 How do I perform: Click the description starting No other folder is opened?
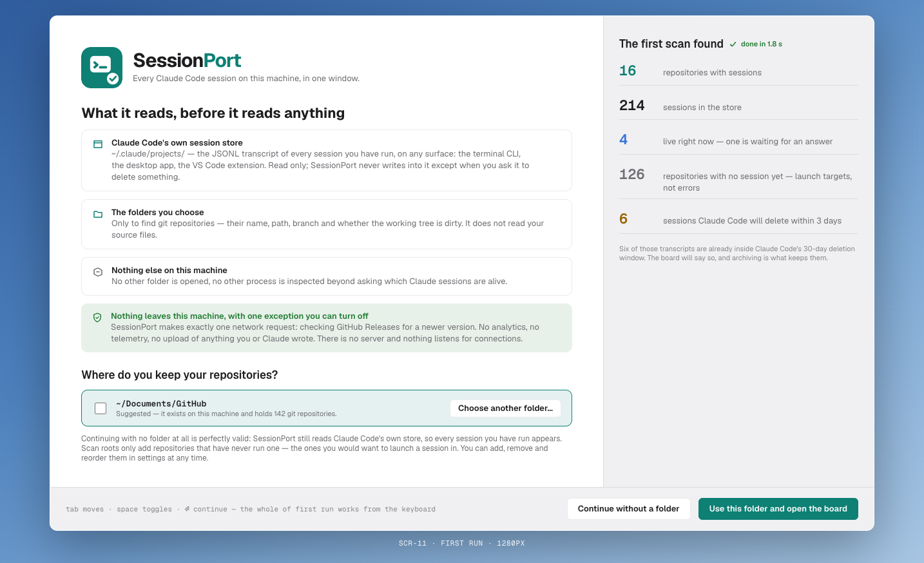(309, 281)
